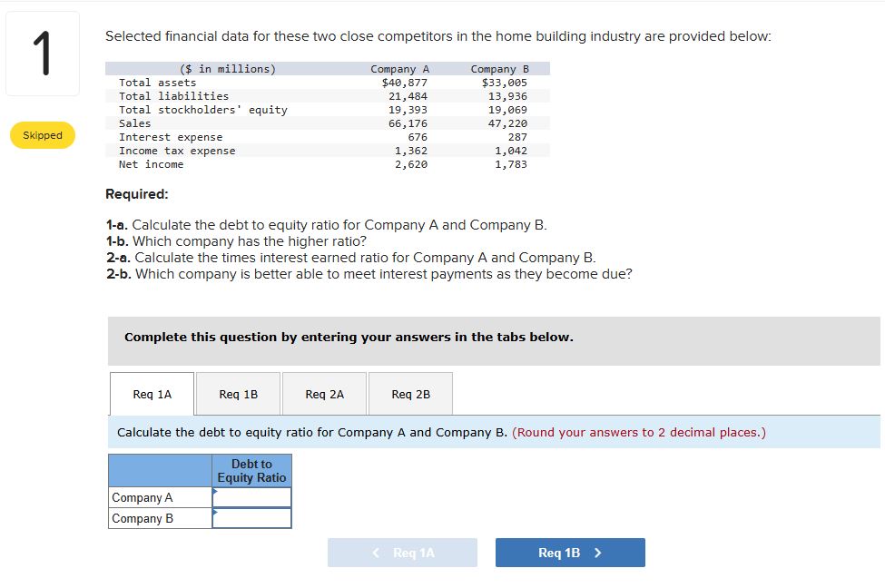The width and height of the screenshot is (885, 588).
Task: Click the Debt to Equity Ratio column header
Action: tap(251, 471)
